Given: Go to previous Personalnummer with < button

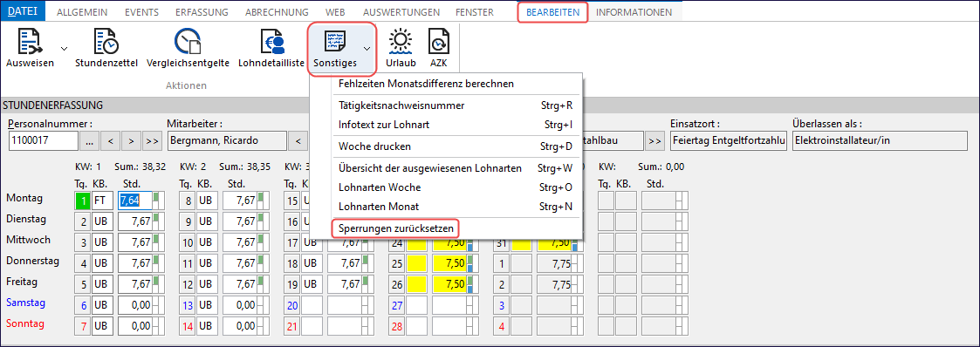Looking at the screenshot, I should tap(110, 141).
